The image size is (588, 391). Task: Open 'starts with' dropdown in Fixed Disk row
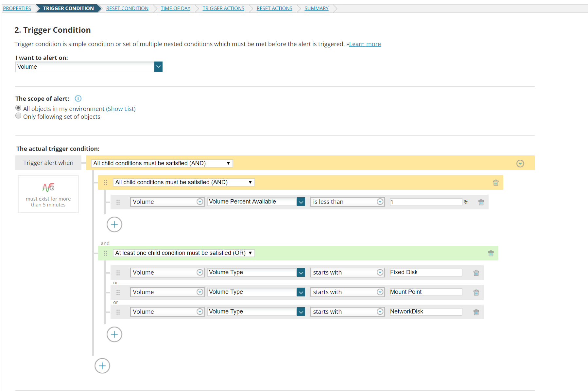click(x=347, y=273)
